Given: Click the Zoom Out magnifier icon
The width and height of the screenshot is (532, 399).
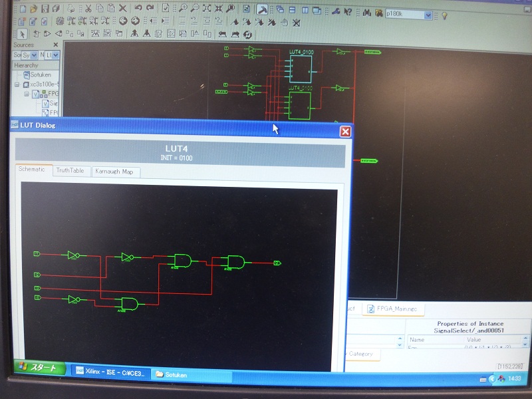Looking at the screenshot, I should 195,8.
